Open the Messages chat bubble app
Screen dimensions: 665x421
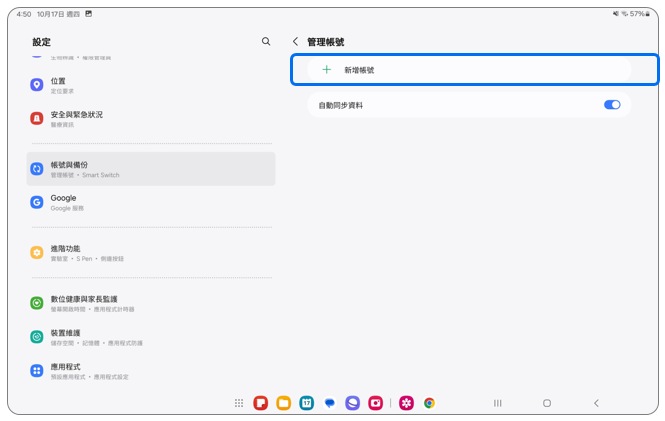click(x=330, y=403)
